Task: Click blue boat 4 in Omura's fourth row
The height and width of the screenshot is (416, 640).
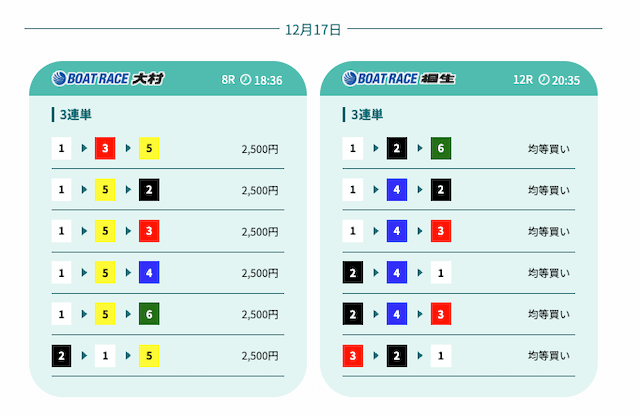Action: click(x=149, y=273)
